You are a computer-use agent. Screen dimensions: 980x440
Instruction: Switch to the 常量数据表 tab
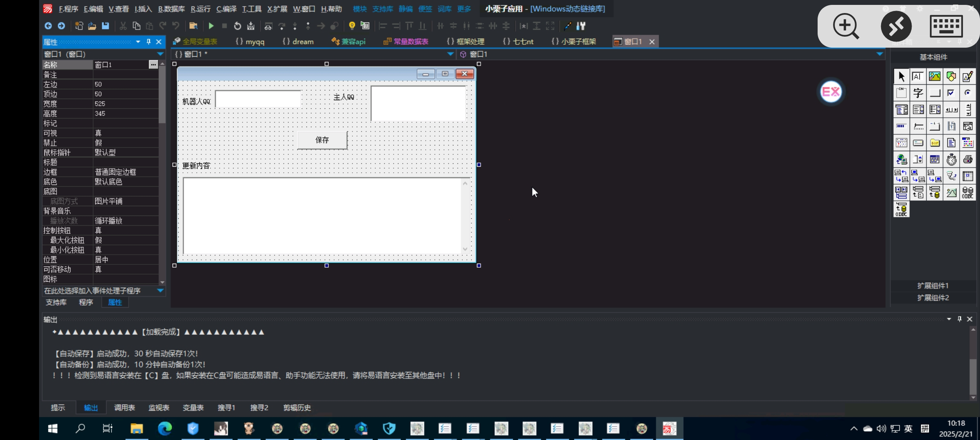pyautogui.click(x=410, y=42)
